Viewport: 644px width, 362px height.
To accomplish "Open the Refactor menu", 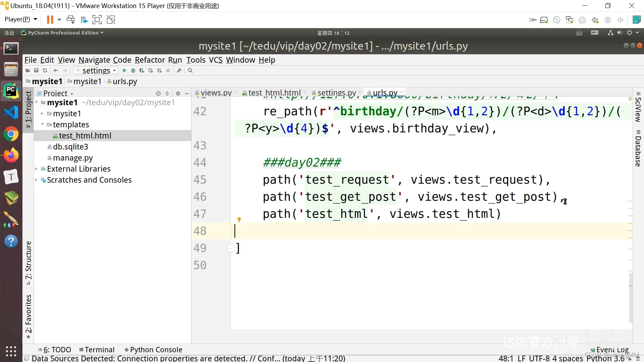I will 150,60.
